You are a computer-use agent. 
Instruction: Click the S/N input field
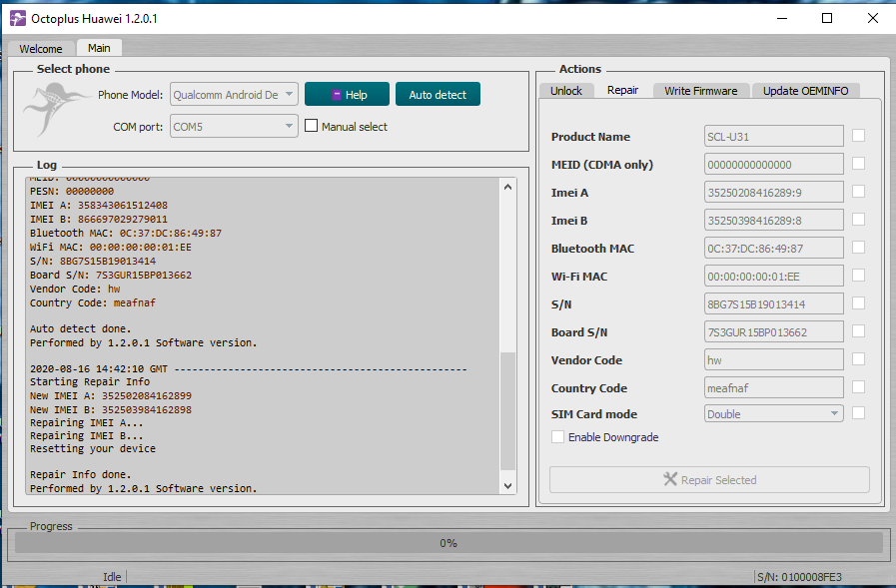click(774, 304)
